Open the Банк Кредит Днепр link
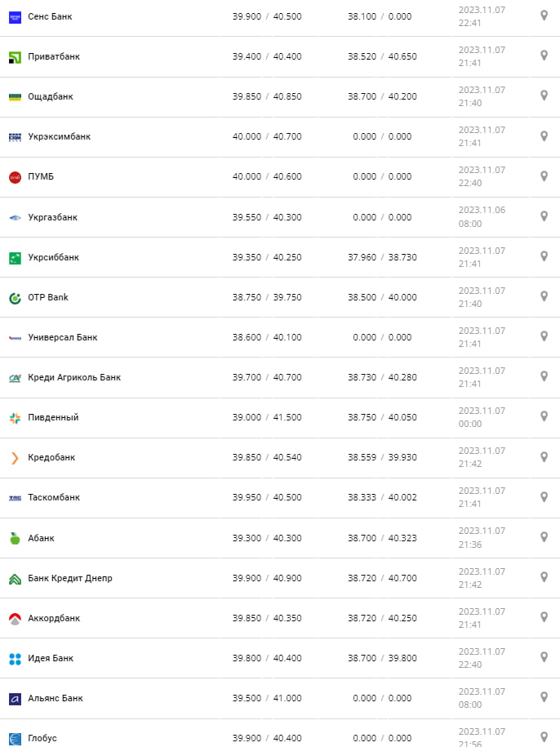 coord(69,578)
